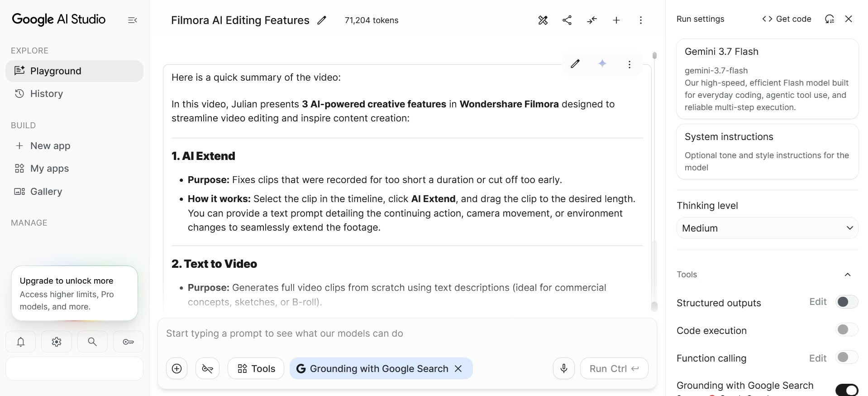Click the microphone input icon
This screenshot has height=396, width=868.
click(x=564, y=368)
